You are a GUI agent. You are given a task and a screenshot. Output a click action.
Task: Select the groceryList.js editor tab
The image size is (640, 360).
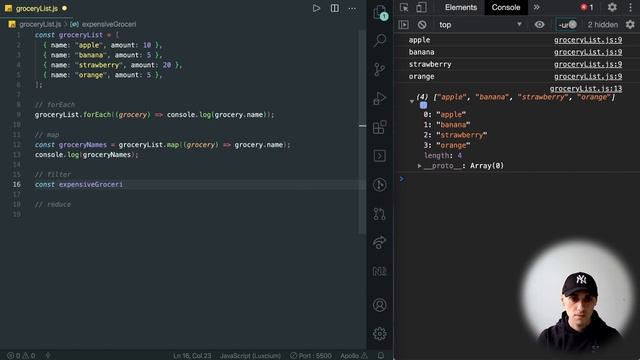click(x=36, y=8)
